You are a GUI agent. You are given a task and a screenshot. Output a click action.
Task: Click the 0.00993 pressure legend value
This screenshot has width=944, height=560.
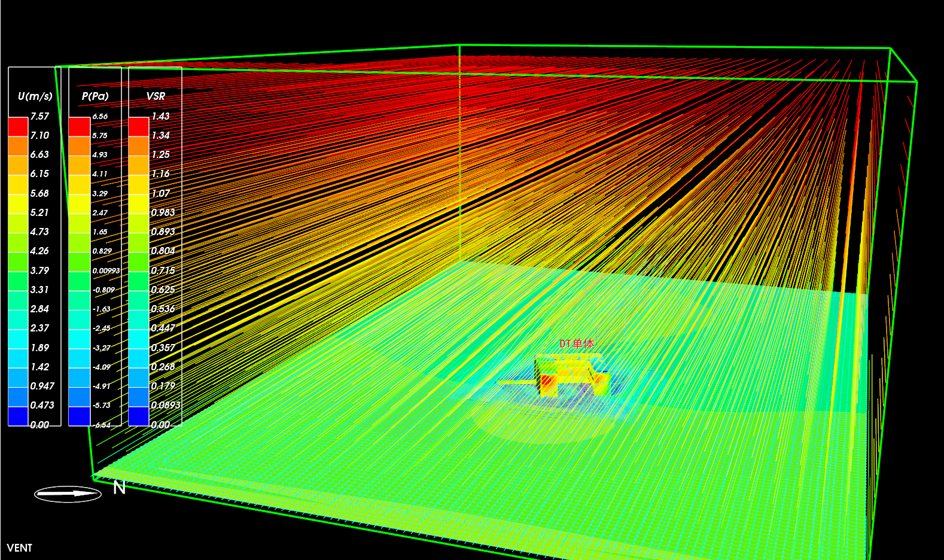[106, 270]
